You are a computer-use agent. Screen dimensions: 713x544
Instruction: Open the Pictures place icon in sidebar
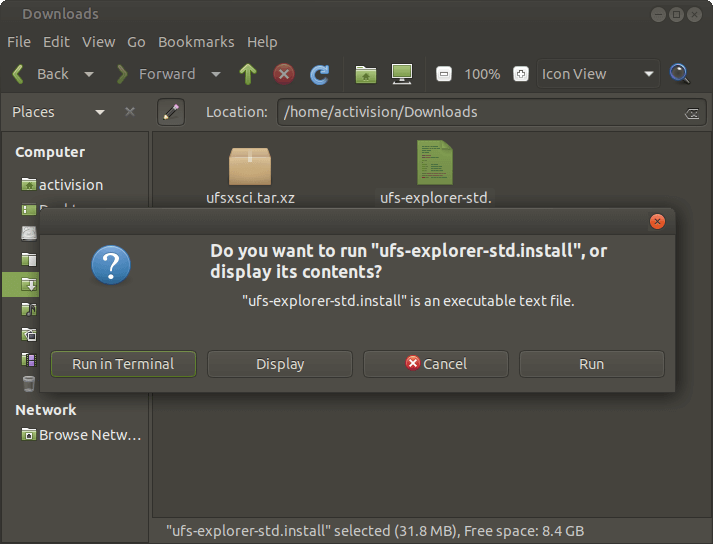pos(29,334)
